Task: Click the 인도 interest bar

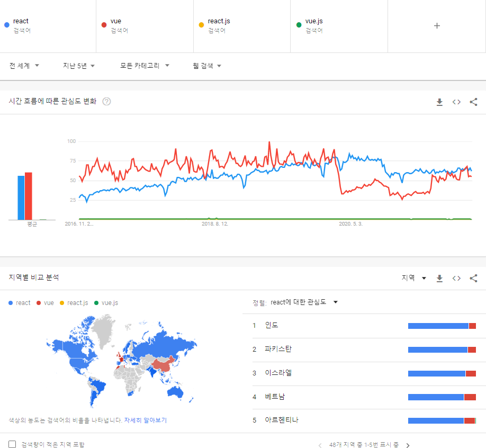Action: (x=442, y=326)
